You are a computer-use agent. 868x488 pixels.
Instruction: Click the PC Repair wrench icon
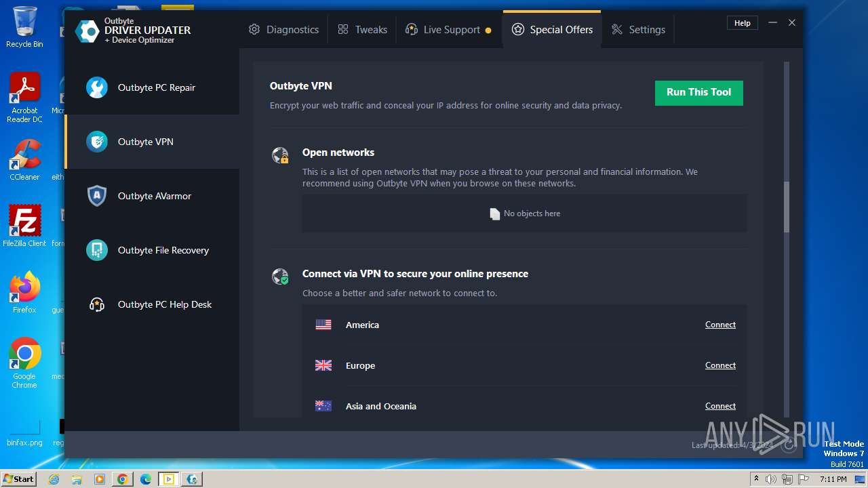pos(97,87)
